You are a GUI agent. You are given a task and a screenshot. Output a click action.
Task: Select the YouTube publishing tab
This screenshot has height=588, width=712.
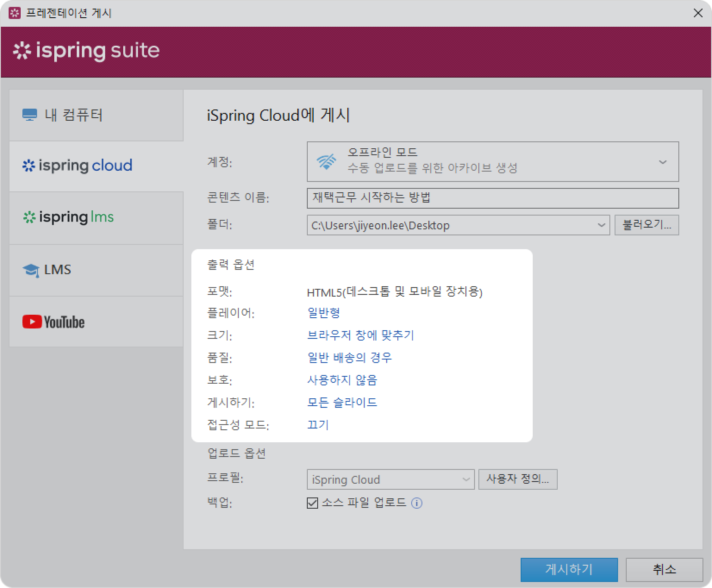click(x=96, y=322)
